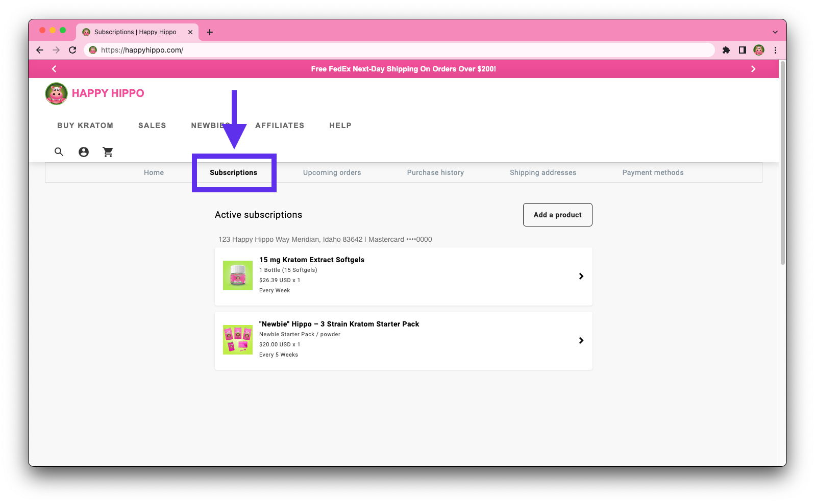The height and width of the screenshot is (504, 815).
Task: Open the Buy Kratom menu
Action: [x=85, y=125]
